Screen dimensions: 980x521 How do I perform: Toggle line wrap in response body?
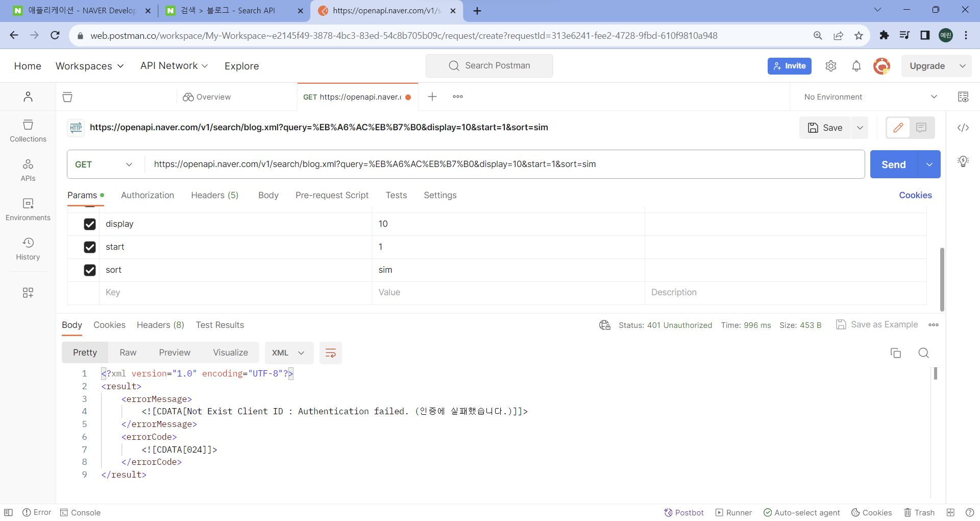[x=331, y=353]
